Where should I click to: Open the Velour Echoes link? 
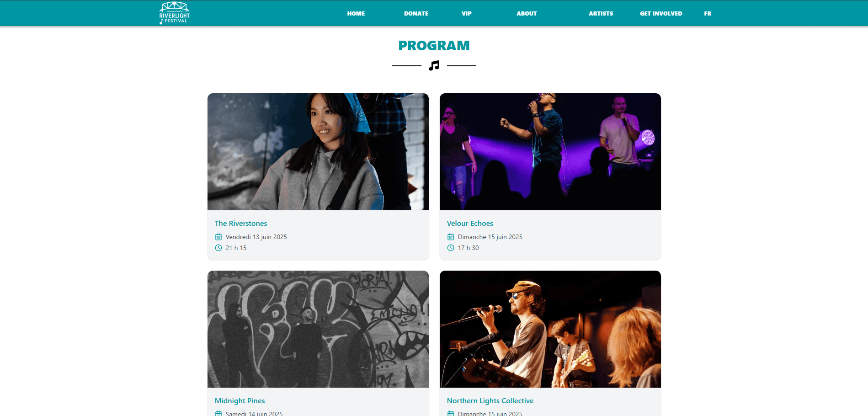470,223
